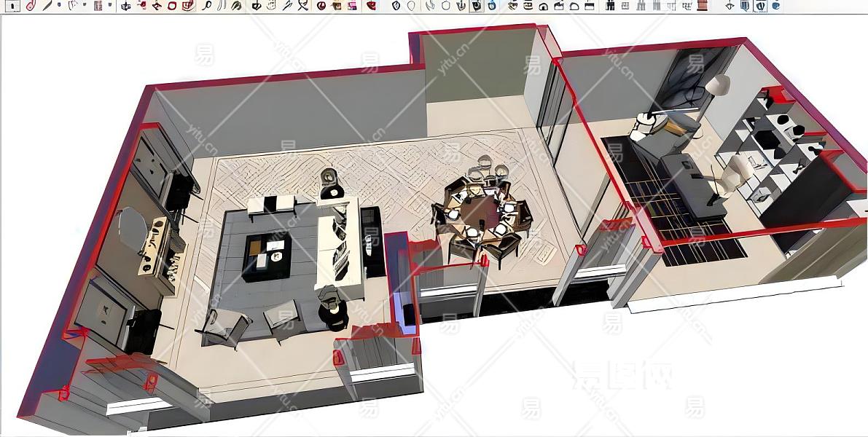Image resolution: width=868 pixels, height=437 pixels.
Task: Toggle Shaded With Textures style
Action: 477,6
